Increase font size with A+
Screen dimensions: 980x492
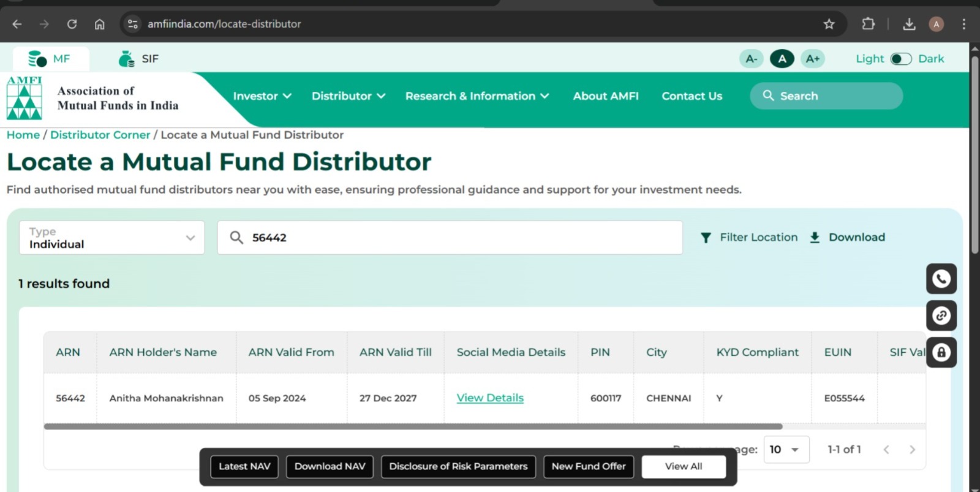point(813,59)
